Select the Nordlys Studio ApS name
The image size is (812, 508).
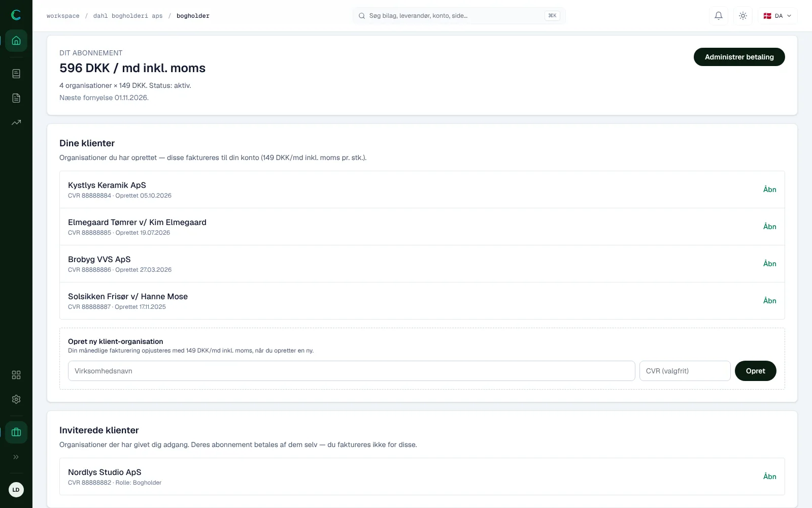[105, 472]
